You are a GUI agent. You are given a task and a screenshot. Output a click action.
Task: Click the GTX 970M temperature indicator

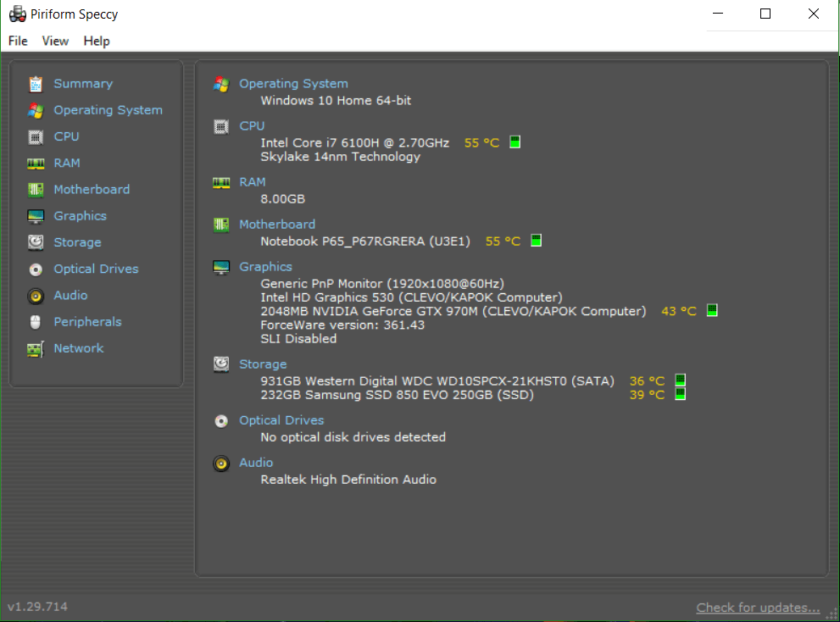coord(712,311)
